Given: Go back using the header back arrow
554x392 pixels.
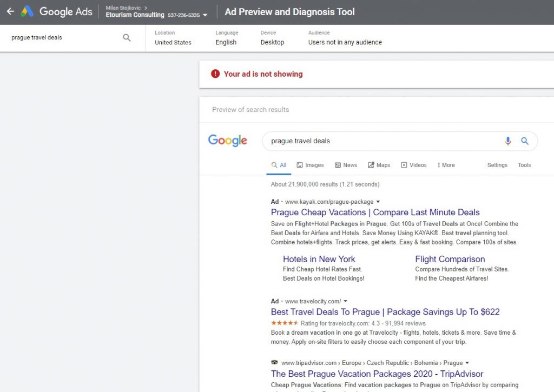Looking at the screenshot, I should pos(10,12).
